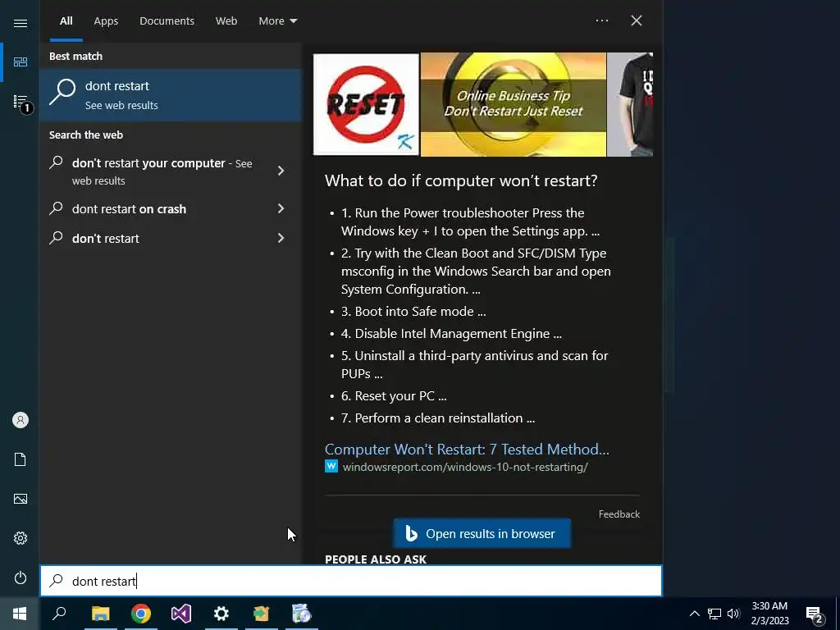Viewport: 840px width, 630px height.
Task: Click 'Perform a clean reinstallation' step
Action: pos(438,418)
